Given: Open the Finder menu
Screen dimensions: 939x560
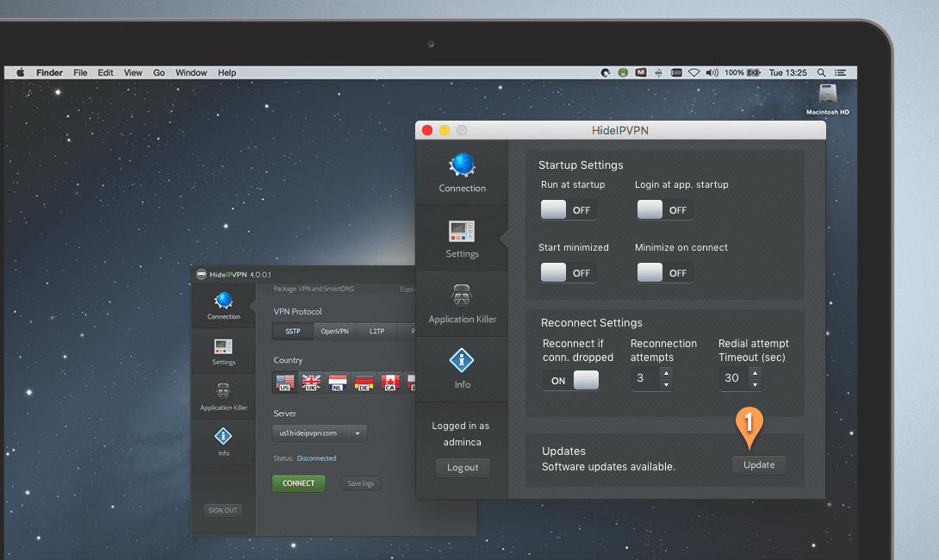Looking at the screenshot, I should [49, 72].
